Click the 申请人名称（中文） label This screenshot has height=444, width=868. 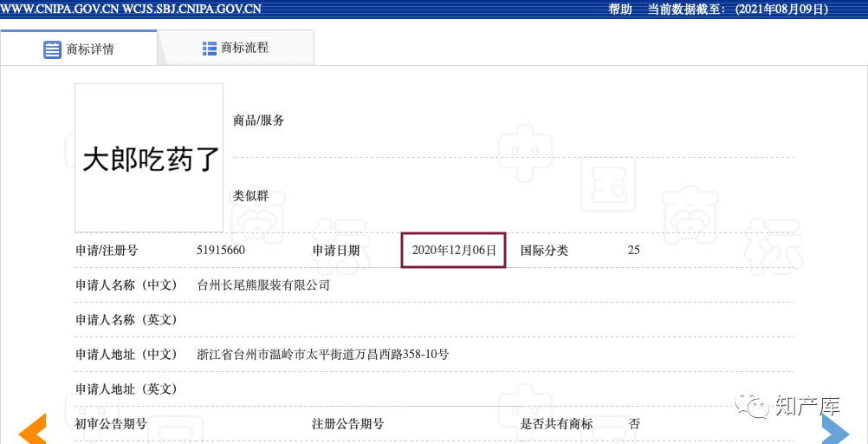coord(126,285)
